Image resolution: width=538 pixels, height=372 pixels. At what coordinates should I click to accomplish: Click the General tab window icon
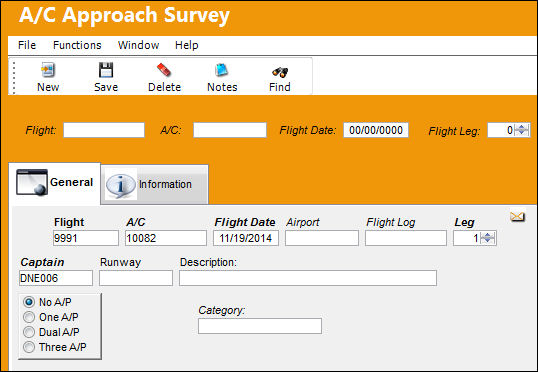point(32,182)
